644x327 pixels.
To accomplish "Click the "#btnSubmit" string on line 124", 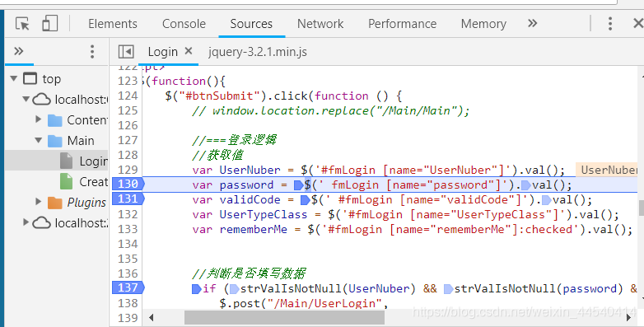I will (219, 96).
